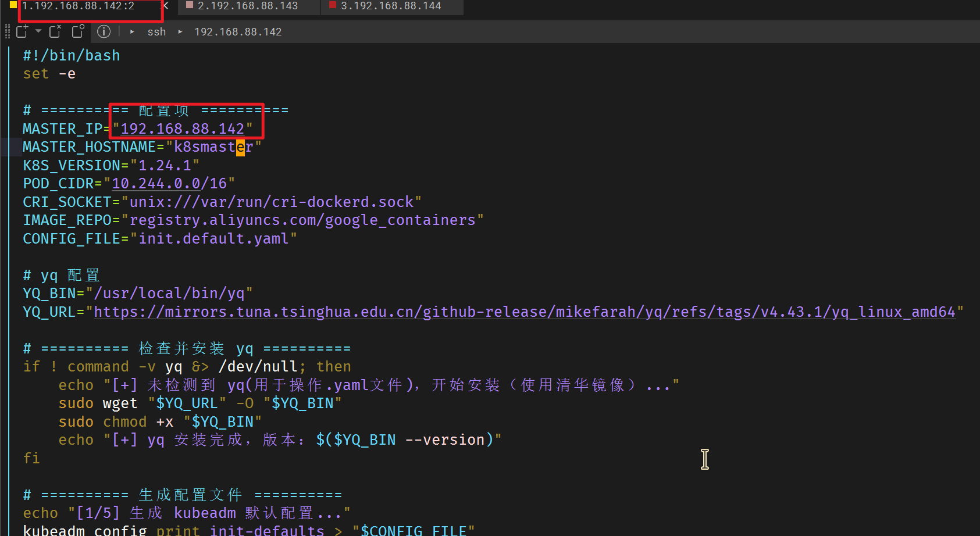The height and width of the screenshot is (536, 980).
Task: Click the close terminal icon with x mark
Action: (x=55, y=31)
